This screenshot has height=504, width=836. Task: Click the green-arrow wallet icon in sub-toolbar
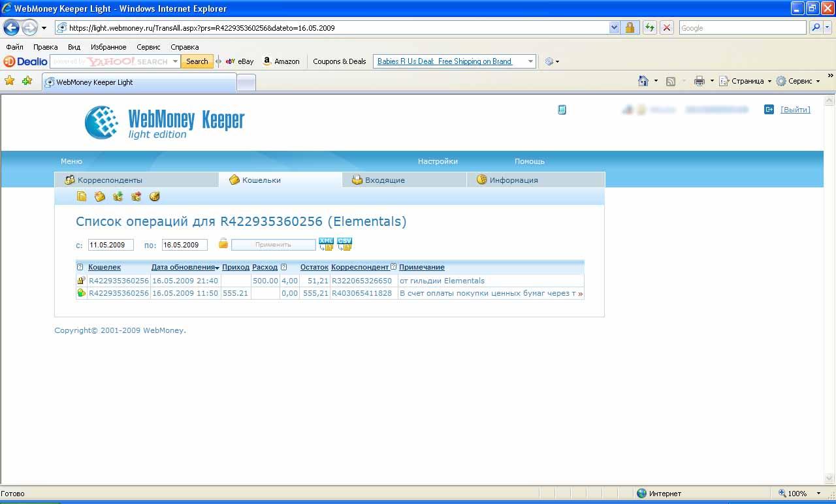[x=118, y=197]
